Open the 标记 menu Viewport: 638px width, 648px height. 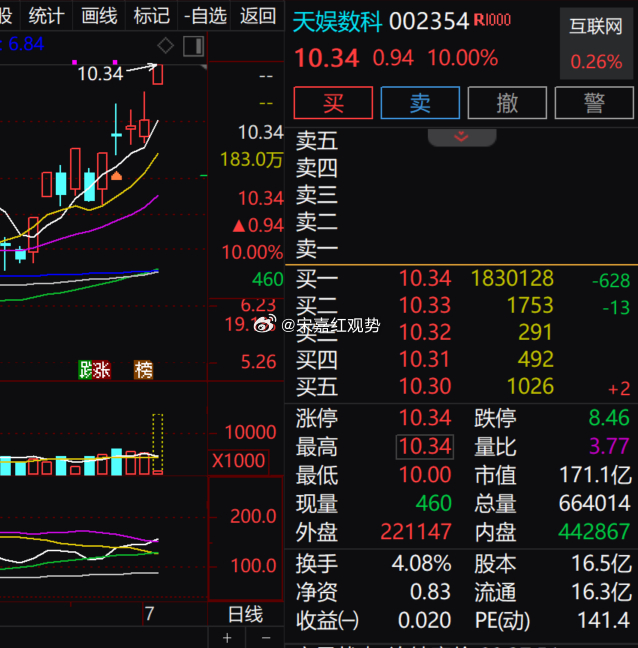[151, 16]
